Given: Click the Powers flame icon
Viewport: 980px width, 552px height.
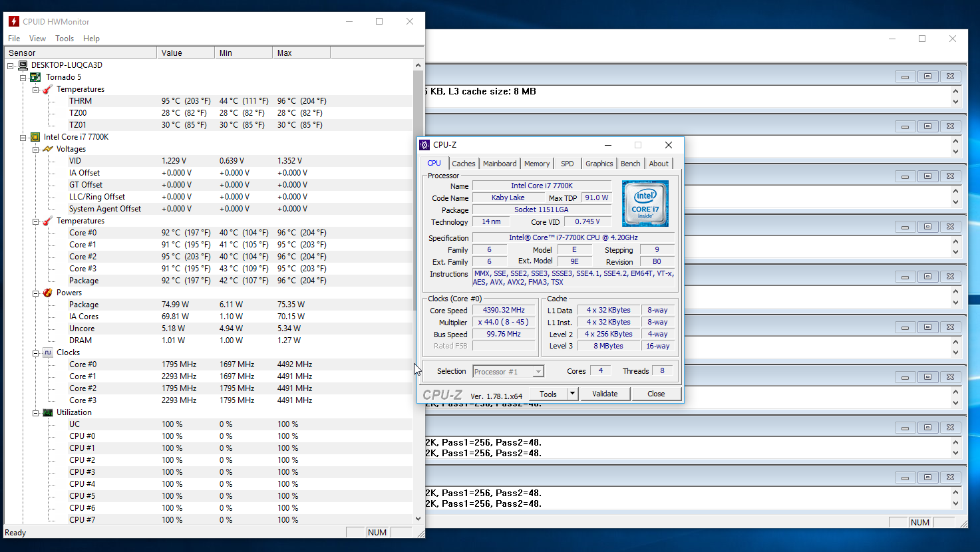Looking at the screenshot, I should click(48, 293).
